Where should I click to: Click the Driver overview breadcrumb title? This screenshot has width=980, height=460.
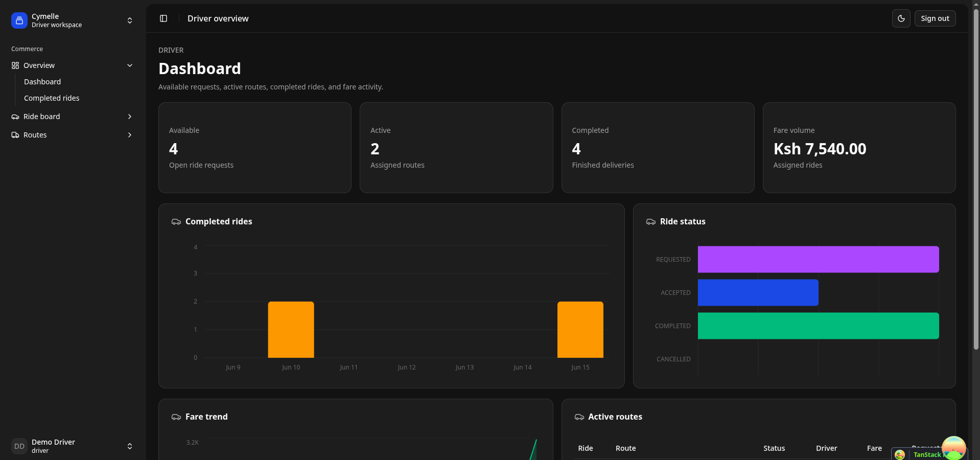[218, 18]
